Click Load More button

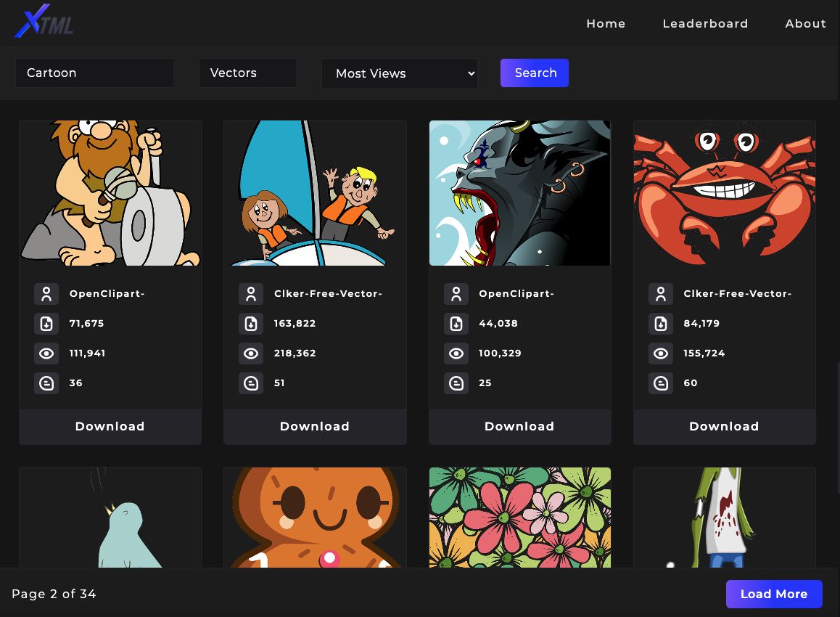click(x=774, y=594)
